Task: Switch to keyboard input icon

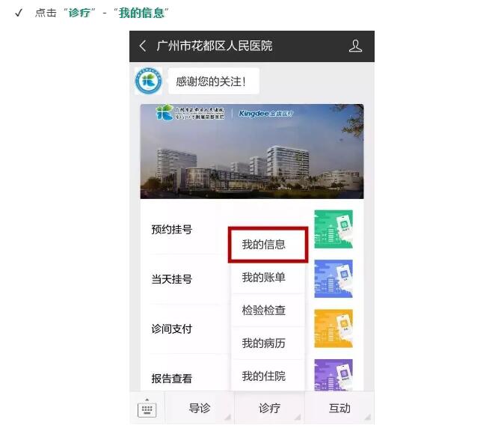Action: (x=147, y=409)
